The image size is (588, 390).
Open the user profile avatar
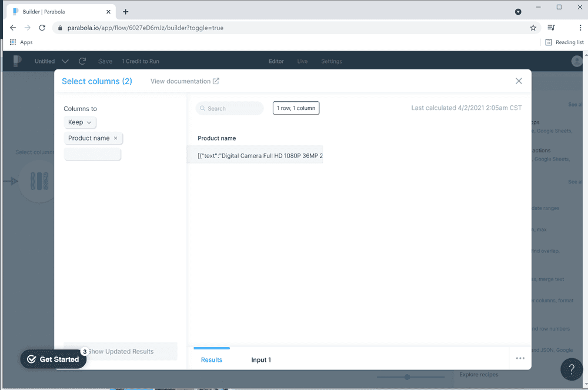(x=576, y=61)
